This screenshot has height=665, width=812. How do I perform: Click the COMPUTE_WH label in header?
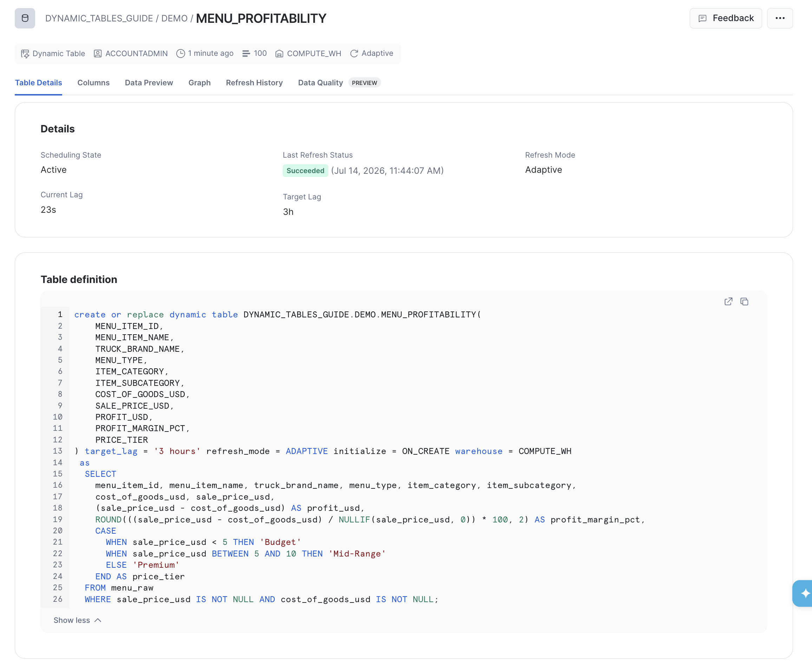(314, 54)
